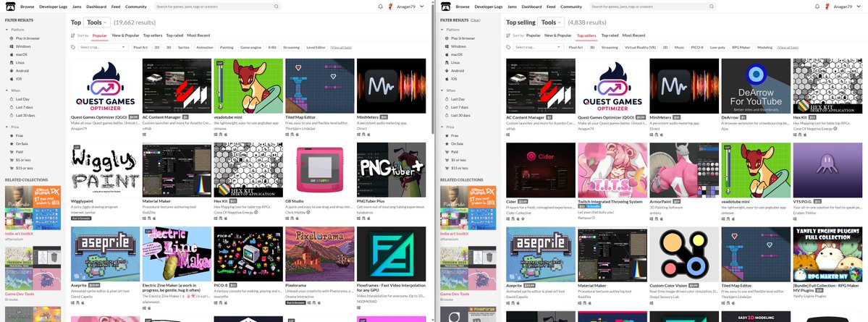
Task: Click 'View all tags' link in left window
Action: click(x=340, y=48)
